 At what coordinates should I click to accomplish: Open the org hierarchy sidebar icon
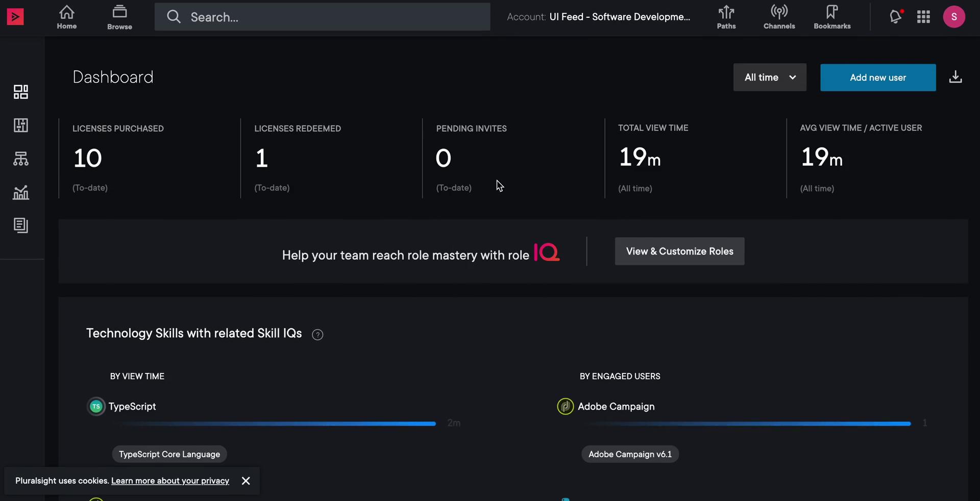21,159
